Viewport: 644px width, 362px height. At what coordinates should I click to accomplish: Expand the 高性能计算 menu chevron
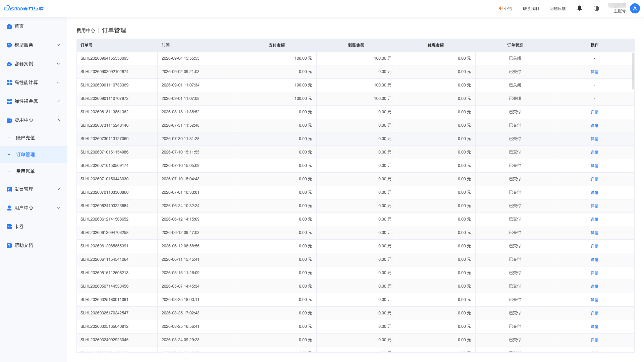58,82
